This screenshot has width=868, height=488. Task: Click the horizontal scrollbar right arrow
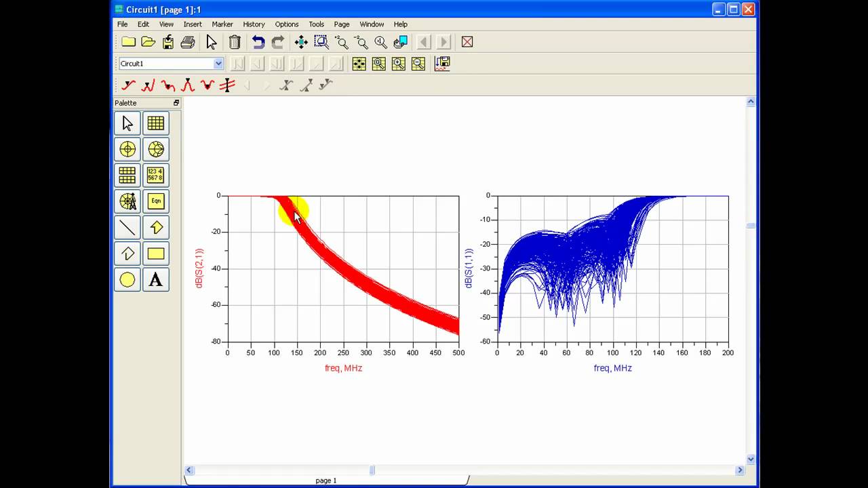[x=741, y=470]
